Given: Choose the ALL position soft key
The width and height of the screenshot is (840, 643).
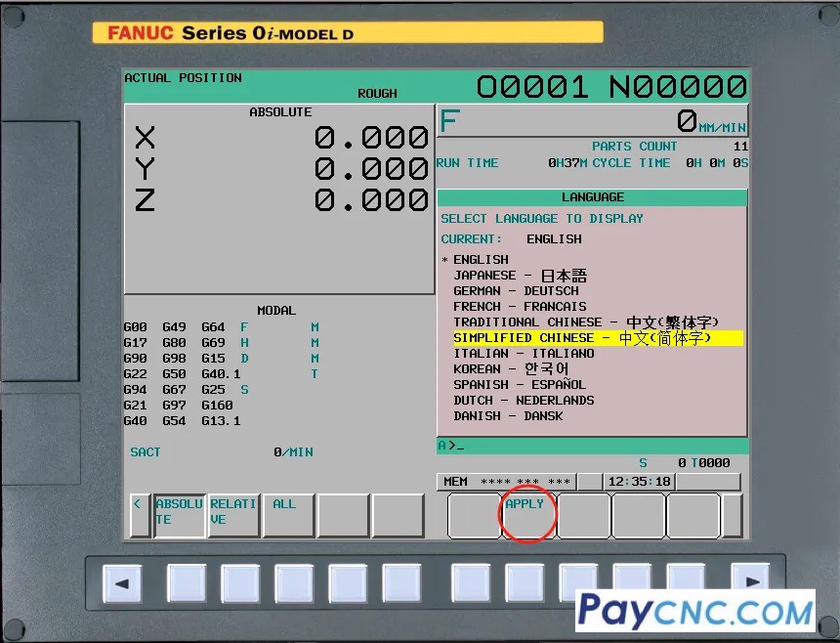Looking at the screenshot, I should pyautogui.click(x=288, y=516).
